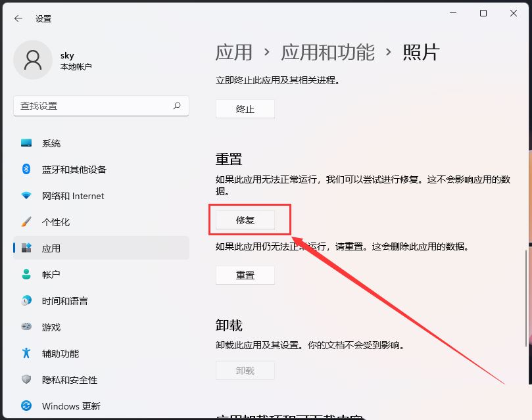The width and height of the screenshot is (532, 420).
Task: Click the 照片 page title
Action: pos(421,53)
